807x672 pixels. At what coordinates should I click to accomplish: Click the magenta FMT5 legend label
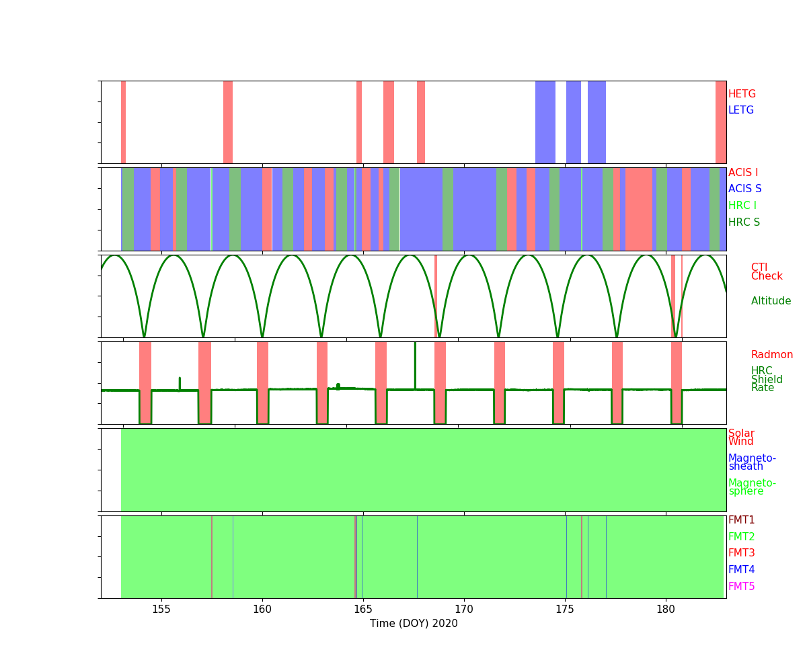coord(741,587)
